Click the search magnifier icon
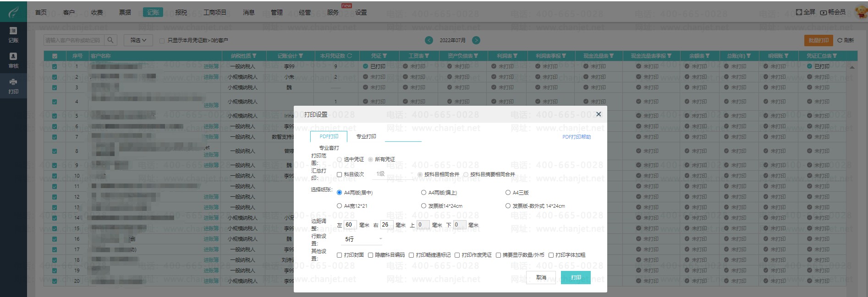The height and width of the screenshot is (297, 868). 110,40
